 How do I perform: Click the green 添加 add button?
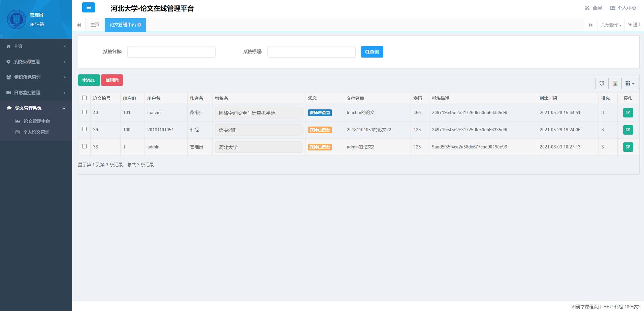(89, 80)
